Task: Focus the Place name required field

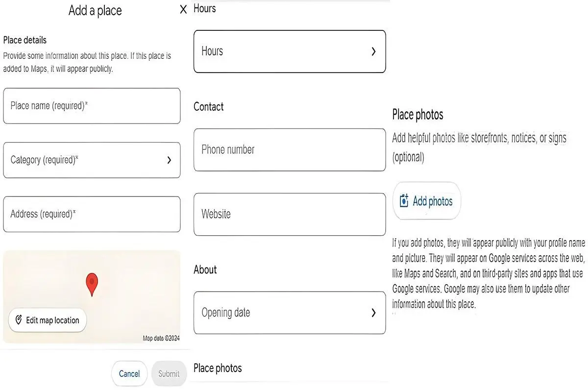Action: point(92,106)
